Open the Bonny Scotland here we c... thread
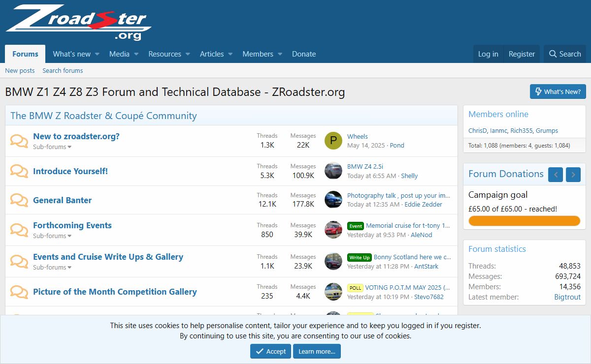 tap(412, 257)
